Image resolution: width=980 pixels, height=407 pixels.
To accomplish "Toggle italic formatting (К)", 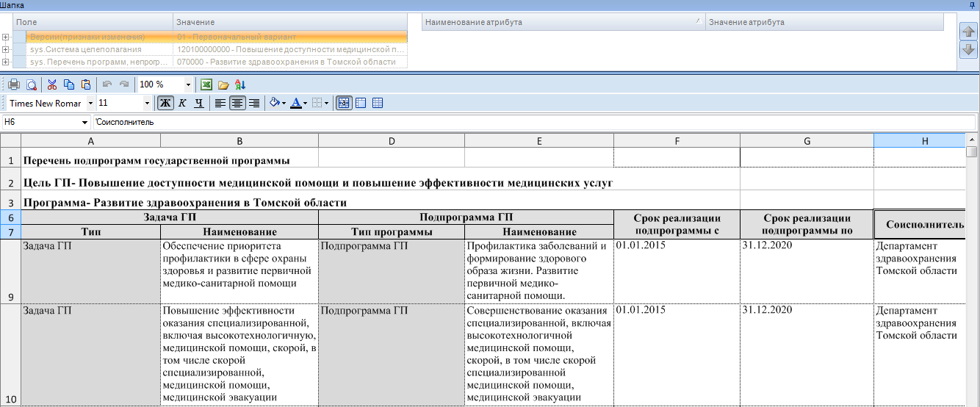I will point(182,104).
